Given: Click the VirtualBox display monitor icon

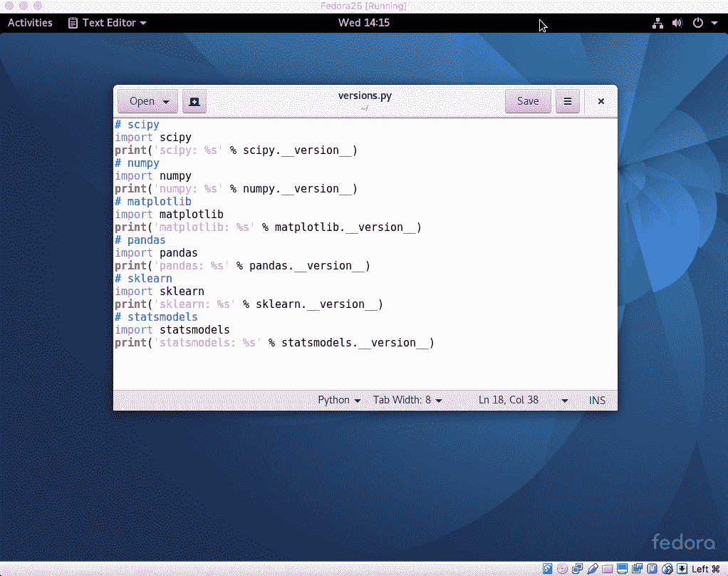Looking at the screenshot, I should 622,569.
